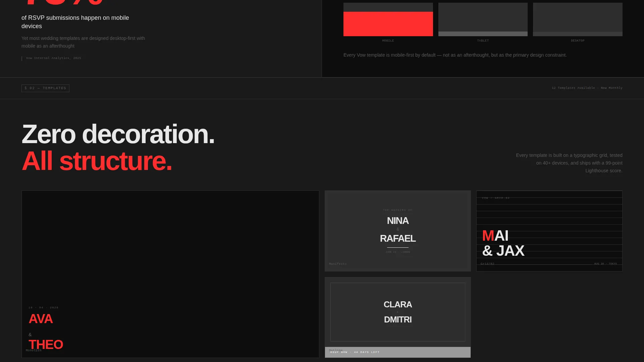Image resolution: width=644 pixels, height=362 pixels.
Task: Click the 'JUNE 21 · LISBON' date line
Action: [x=398, y=252]
